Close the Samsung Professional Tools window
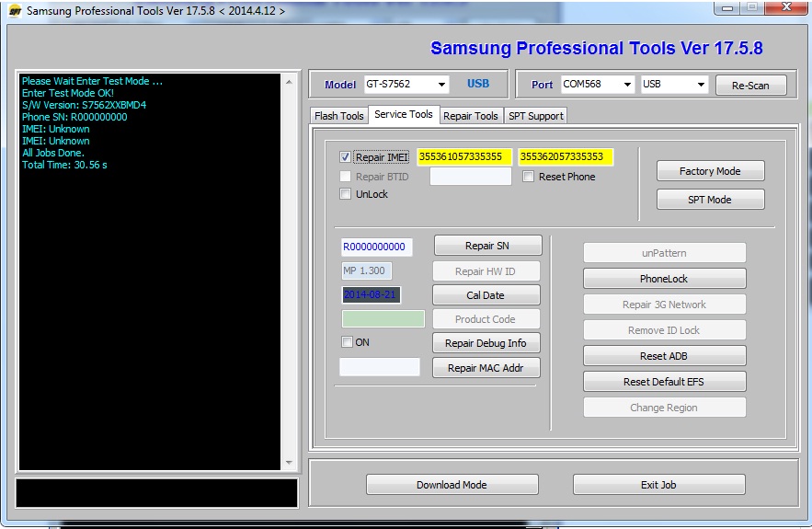Viewport: 812px width, 529px height. (786, 7)
